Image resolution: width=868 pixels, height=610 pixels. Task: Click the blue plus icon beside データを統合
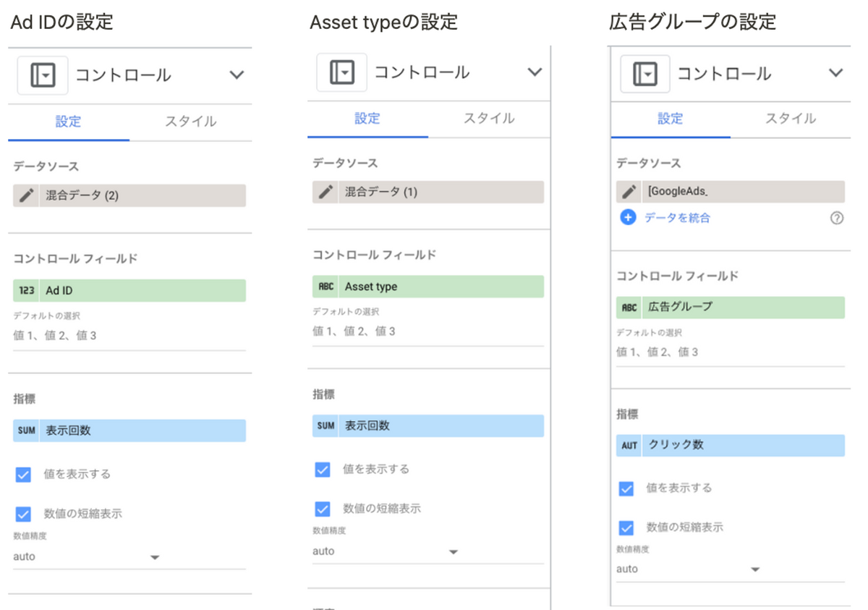coord(628,218)
